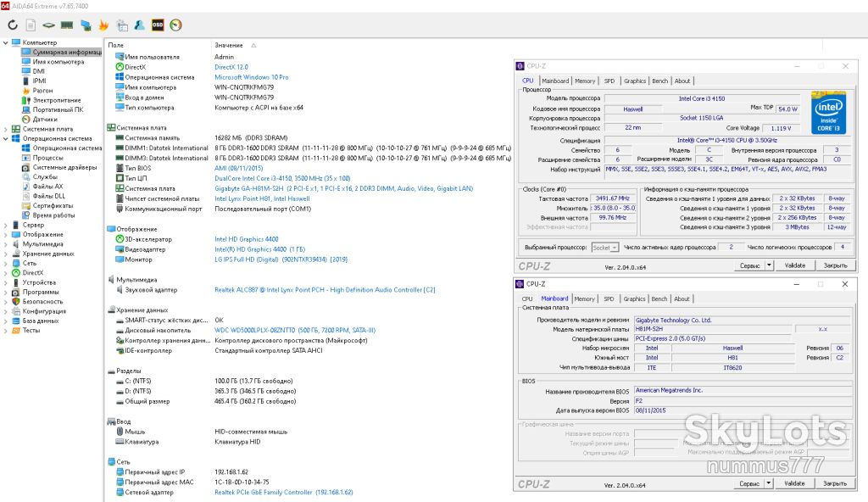Click the green RAM module toolbar icon
868x502 pixels.
pos(67,25)
